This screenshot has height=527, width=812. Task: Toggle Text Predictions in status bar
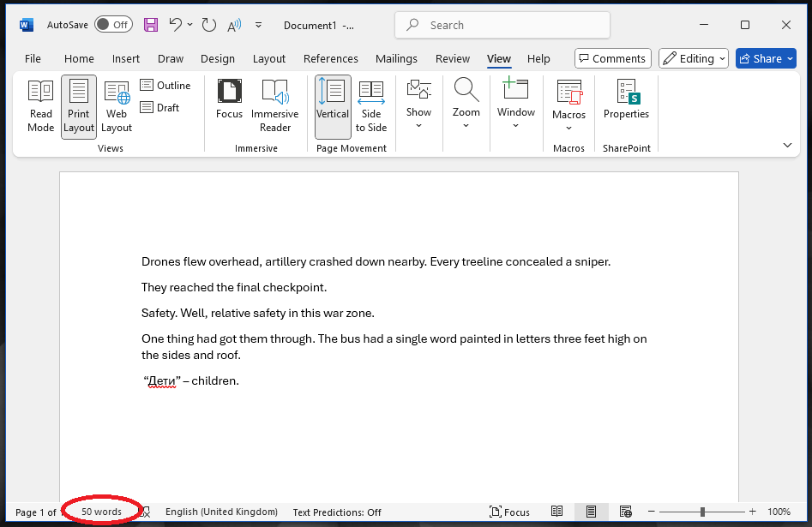337,512
